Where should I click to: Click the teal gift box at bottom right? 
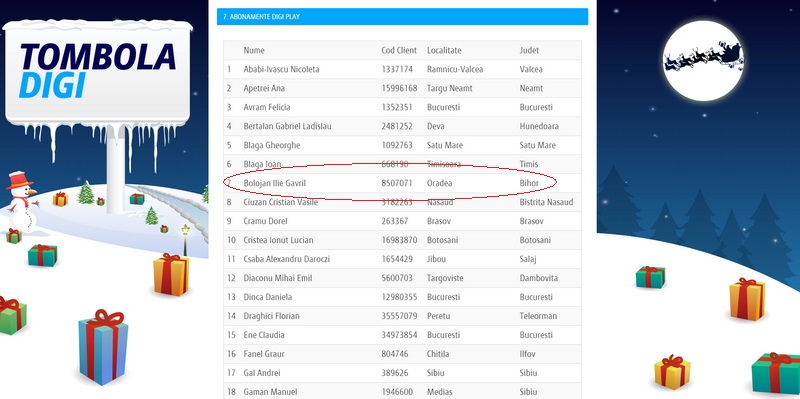pyautogui.click(x=776, y=372)
